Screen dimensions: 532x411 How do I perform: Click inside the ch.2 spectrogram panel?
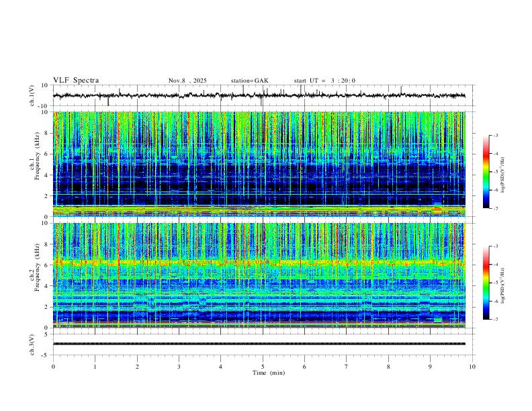pyautogui.click(x=259, y=275)
